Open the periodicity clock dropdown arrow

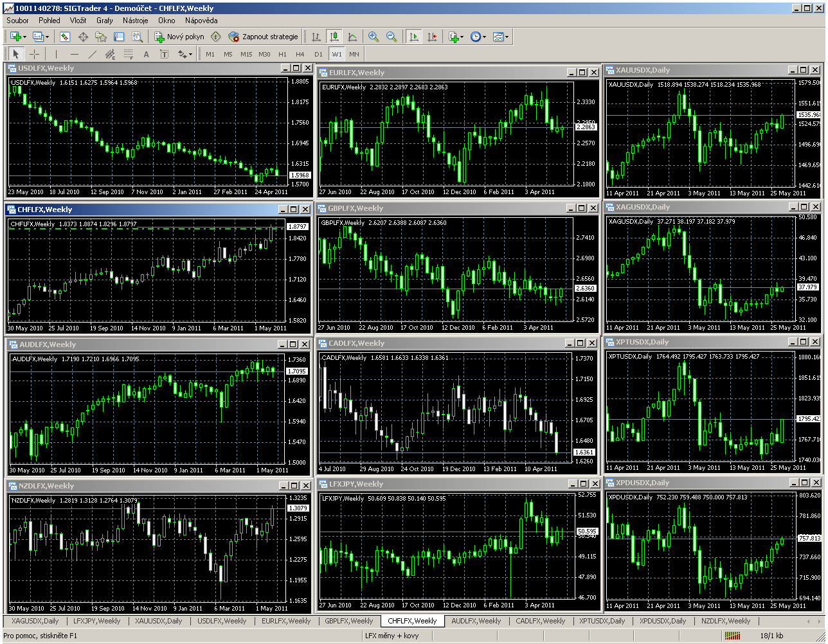pyautogui.click(x=484, y=37)
